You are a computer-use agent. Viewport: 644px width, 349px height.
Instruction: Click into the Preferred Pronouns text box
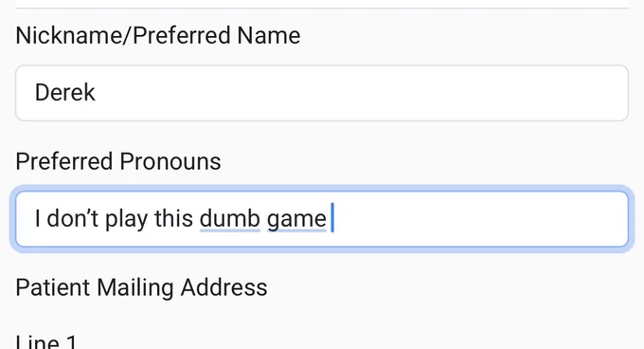[x=322, y=219]
